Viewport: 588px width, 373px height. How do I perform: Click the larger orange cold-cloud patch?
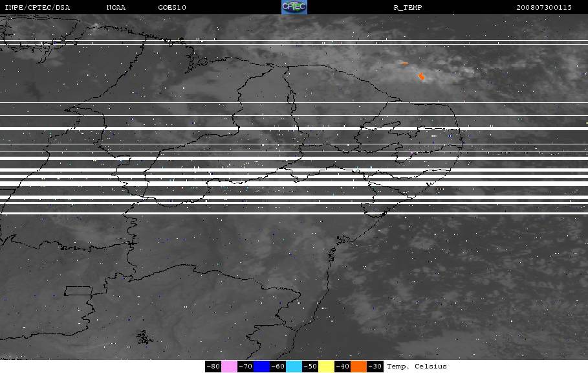(421, 76)
